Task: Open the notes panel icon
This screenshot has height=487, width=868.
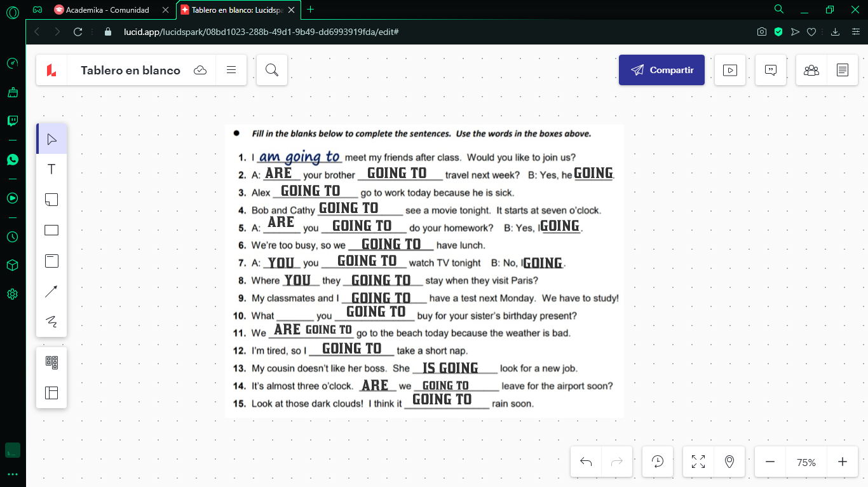Action: point(843,70)
